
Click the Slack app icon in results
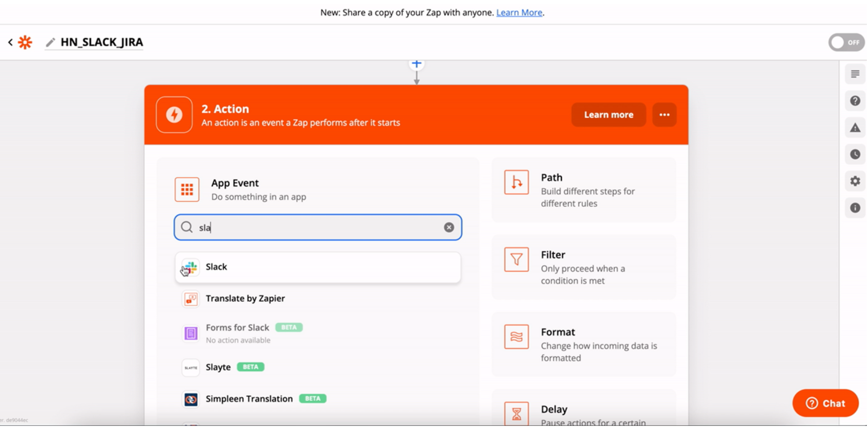pos(191,267)
